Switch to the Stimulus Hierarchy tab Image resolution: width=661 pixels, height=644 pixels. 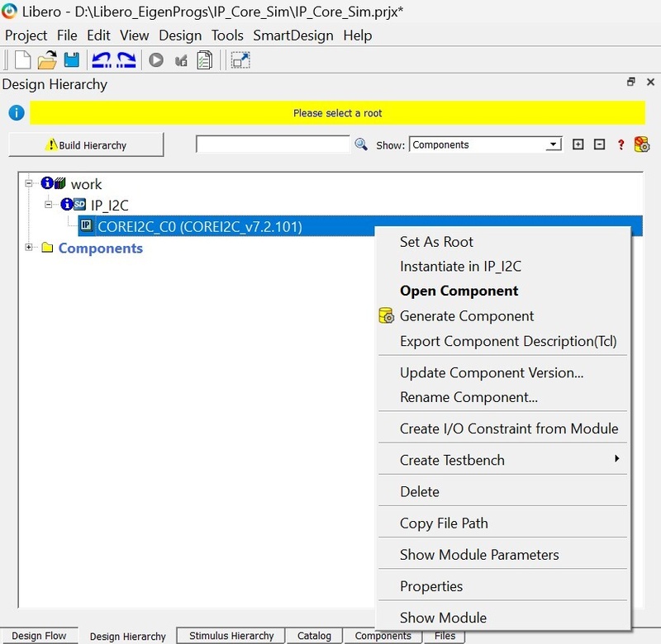[x=231, y=636]
